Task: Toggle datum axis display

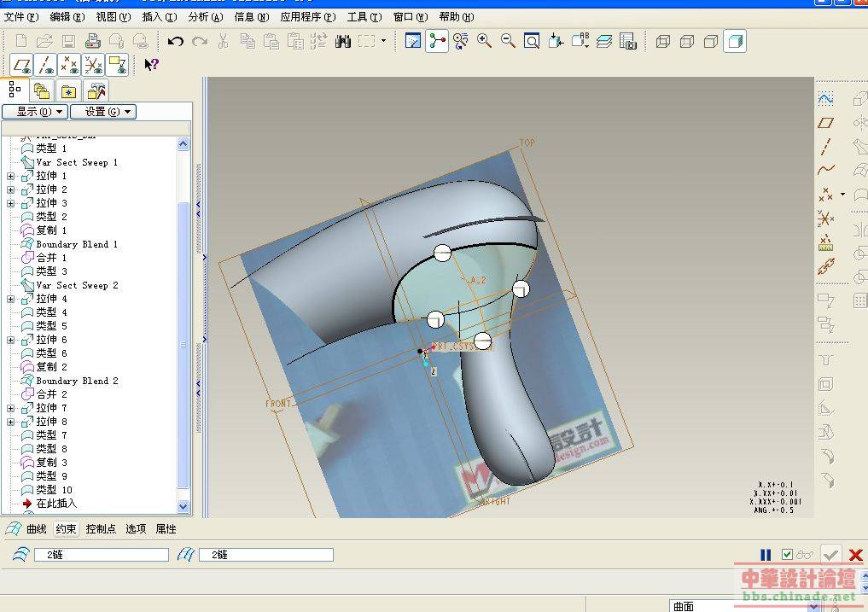Action: pos(45,66)
